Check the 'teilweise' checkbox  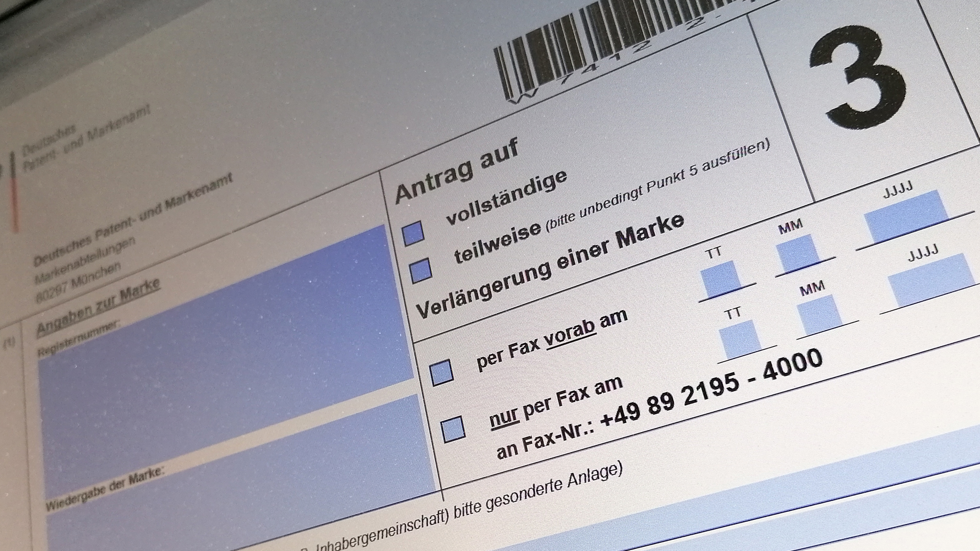point(421,271)
